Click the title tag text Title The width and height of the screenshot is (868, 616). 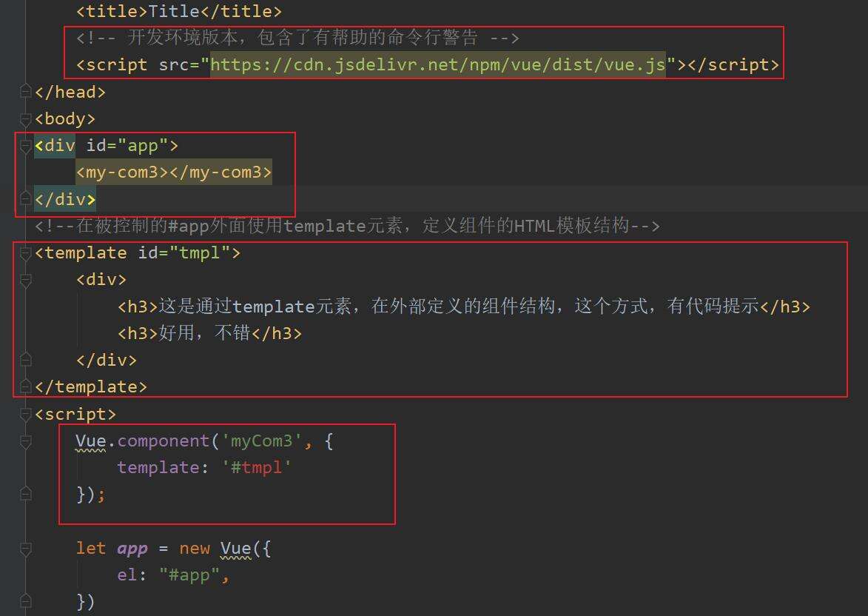point(174,11)
